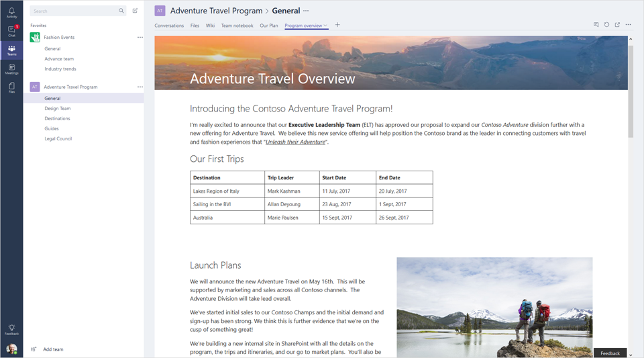This screenshot has height=358, width=644.
Task: Start a new chat compose icon
Action: (x=135, y=11)
